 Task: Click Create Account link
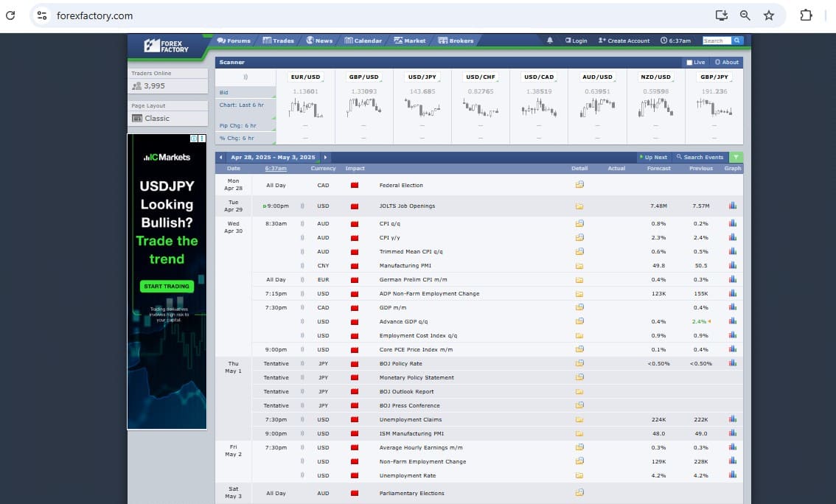(624, 41)
